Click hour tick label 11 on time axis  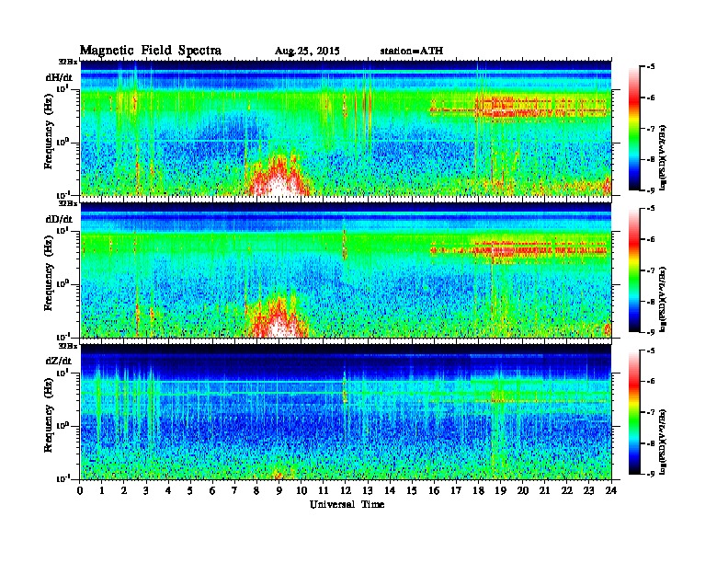click(x=324, y=490)
